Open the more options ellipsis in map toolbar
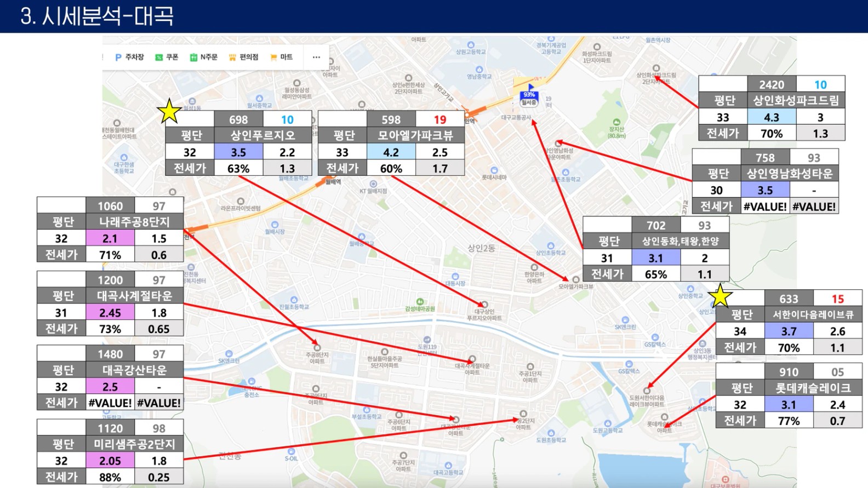Screen dimensions: 868x488 [x=316, y=57]
